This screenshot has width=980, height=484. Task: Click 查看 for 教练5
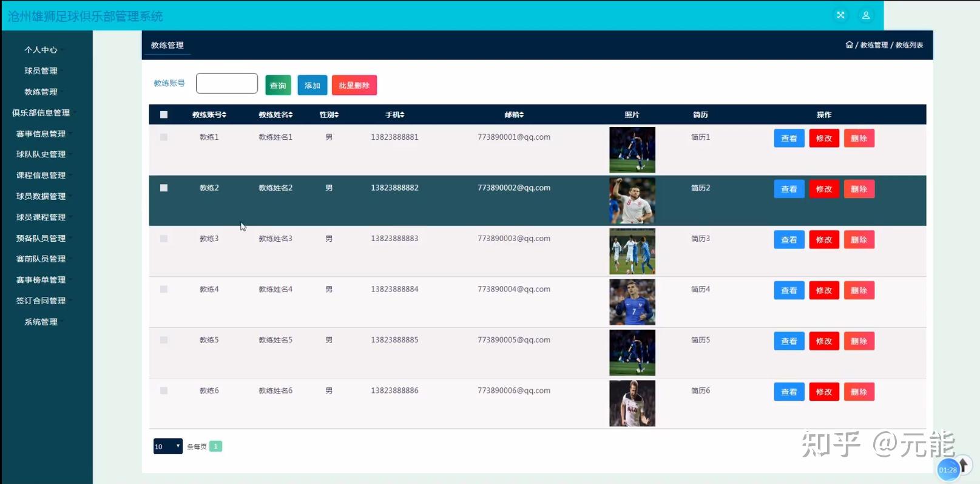coord(789,341)
